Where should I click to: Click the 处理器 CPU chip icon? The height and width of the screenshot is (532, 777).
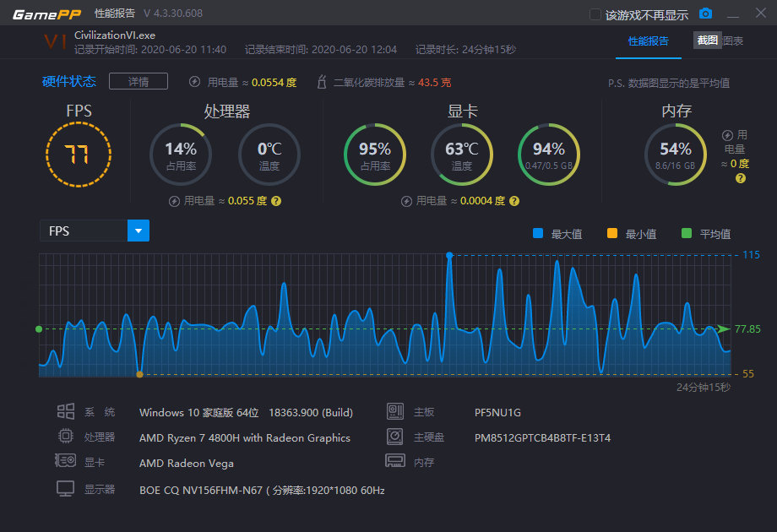(65, 437)
